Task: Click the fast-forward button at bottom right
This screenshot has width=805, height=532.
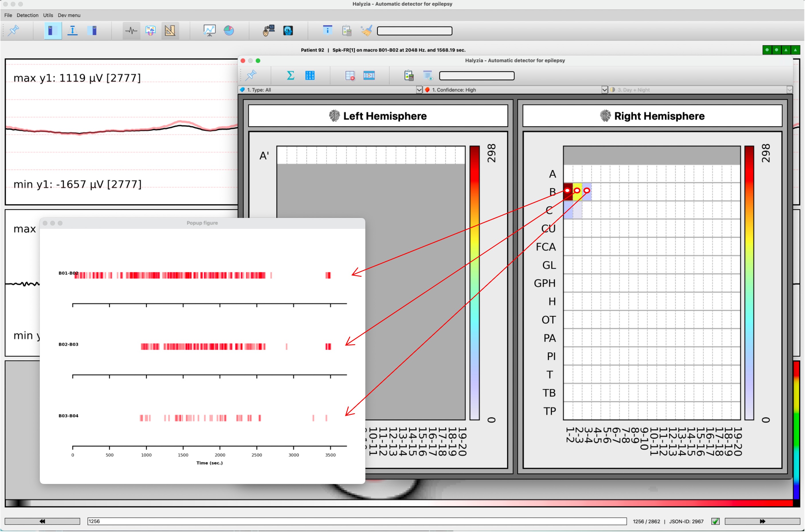Action: (762, 521)
